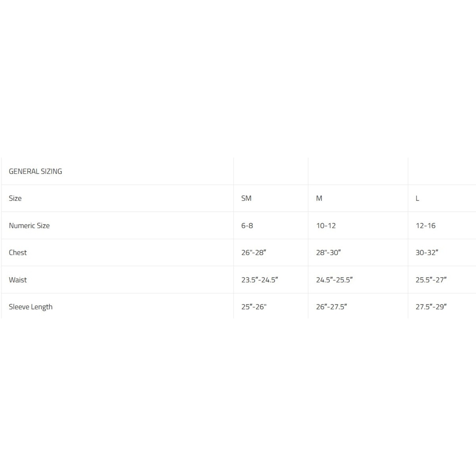Click the SM size column header
476x476 pixels.
(x=246, y=198)
